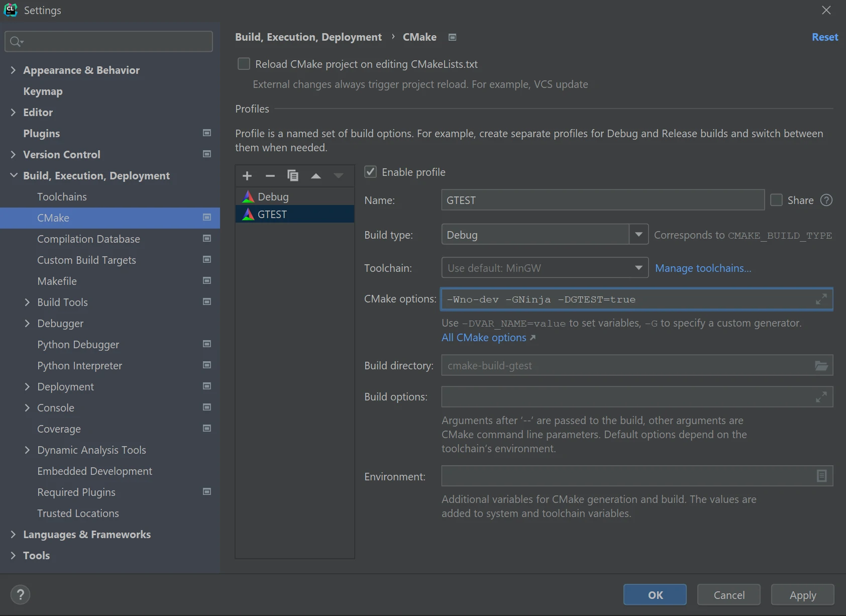
Task: Expand the CMake options field
Action: (821, 299)
